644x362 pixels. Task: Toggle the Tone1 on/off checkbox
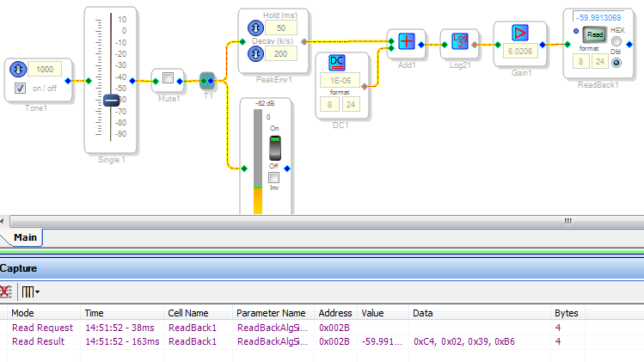point(20,88)
